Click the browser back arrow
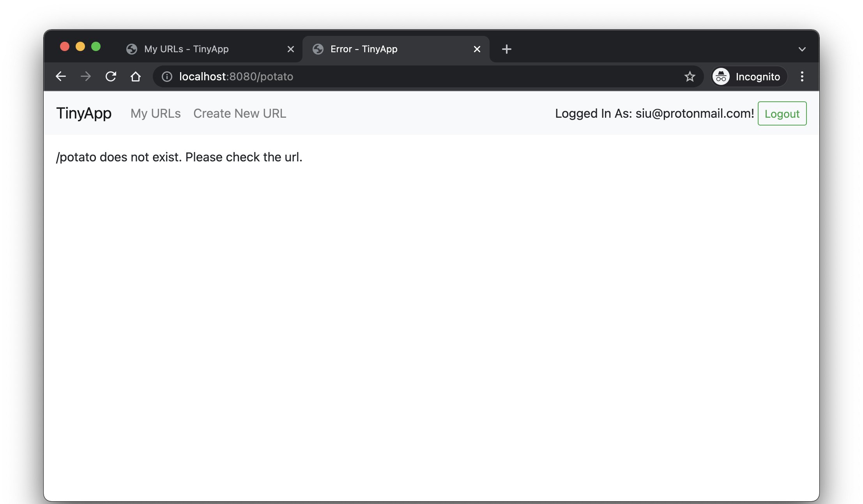863x504 pixels. 61,76
